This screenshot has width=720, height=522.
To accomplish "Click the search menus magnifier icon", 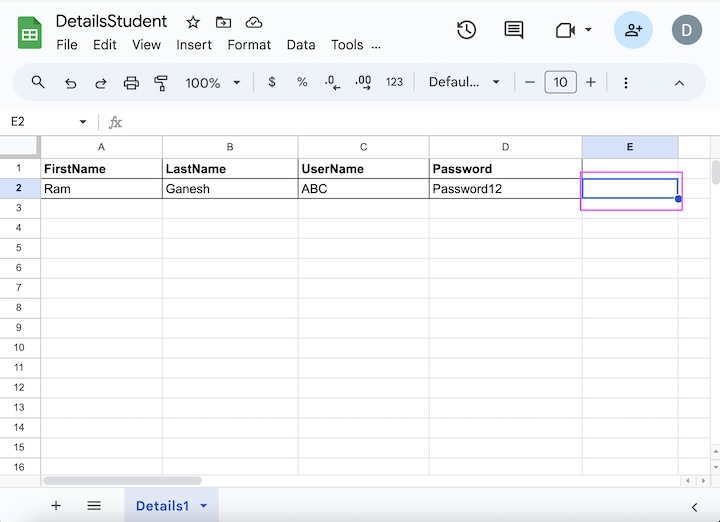I will point(38,82).
